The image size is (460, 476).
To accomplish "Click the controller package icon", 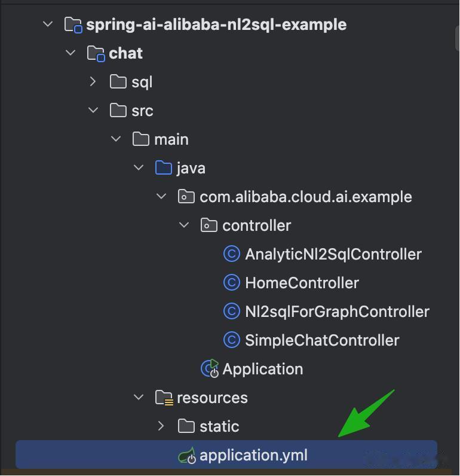I will 208,225.
